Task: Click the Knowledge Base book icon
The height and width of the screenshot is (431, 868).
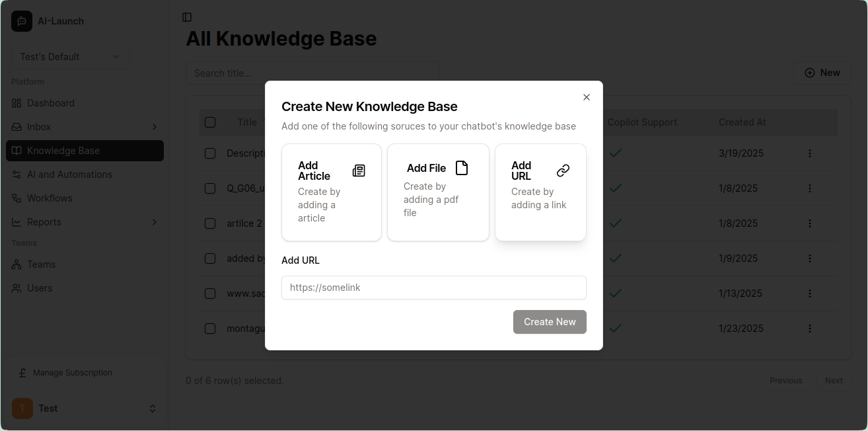Action: (x=17, y=151)
